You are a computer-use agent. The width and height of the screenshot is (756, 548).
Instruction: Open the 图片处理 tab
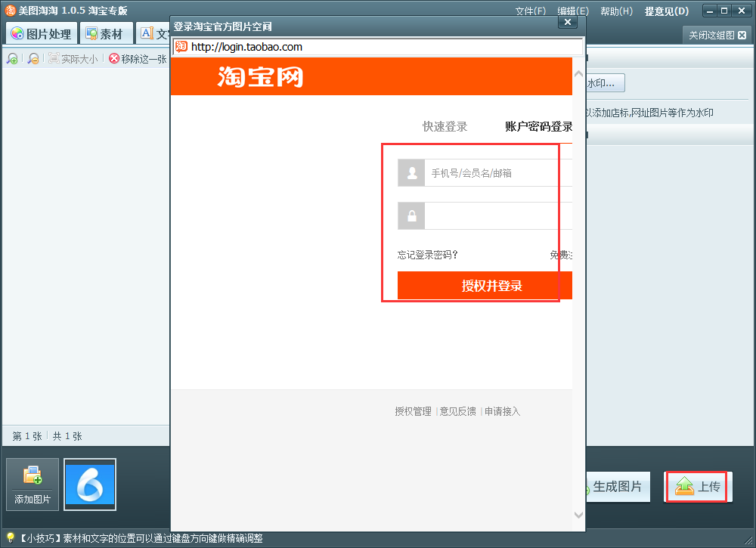(41, 33)
